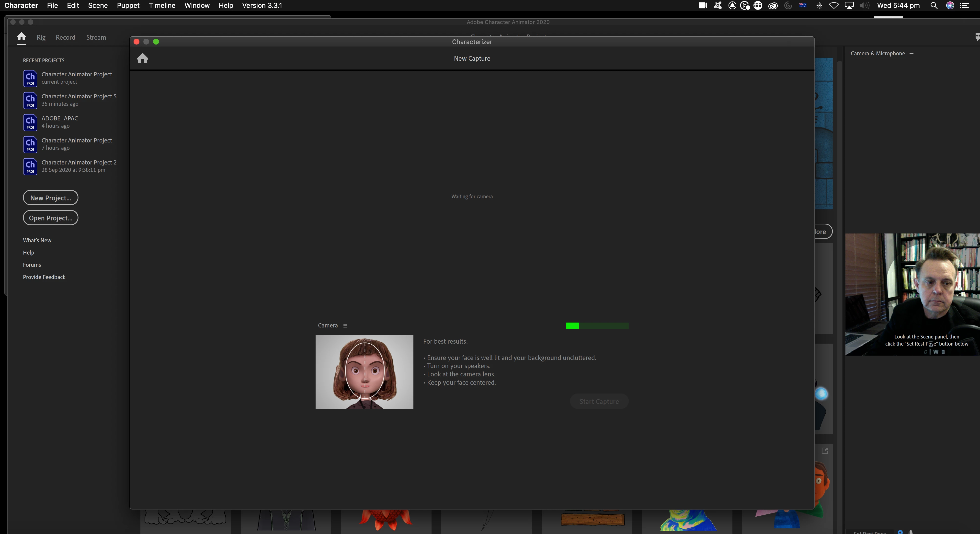This screenshot has width=980, height=534.
Task: Click the Creative Cloud menu bar icon
Action: 773,5
